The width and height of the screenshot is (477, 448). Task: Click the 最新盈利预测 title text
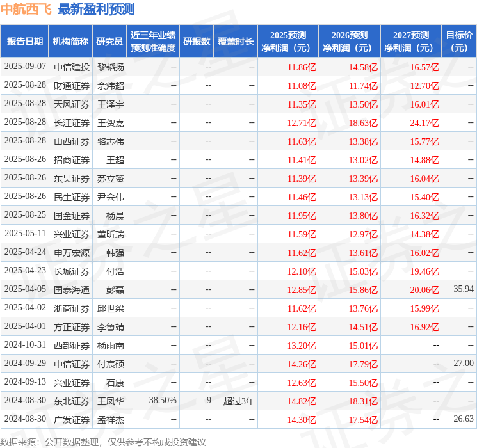click(x=96, y=9)
